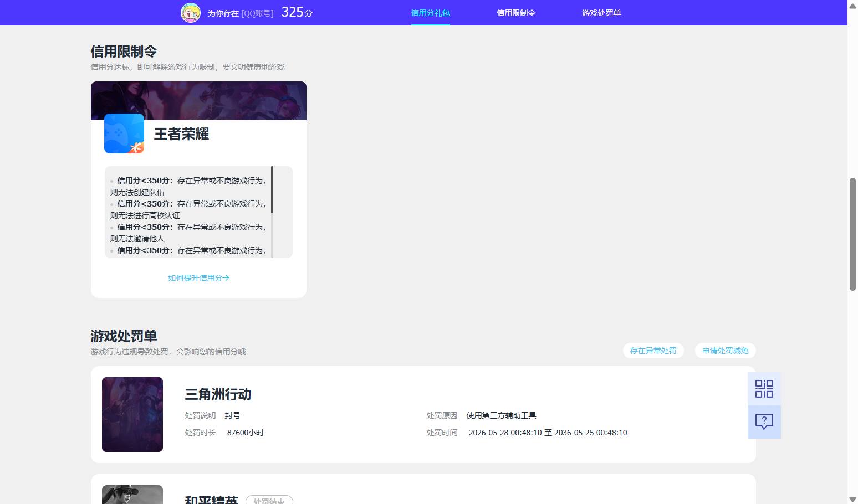Click scrollbar up arrow at top
The image size is (858, 504).
[x=852, y=5]
